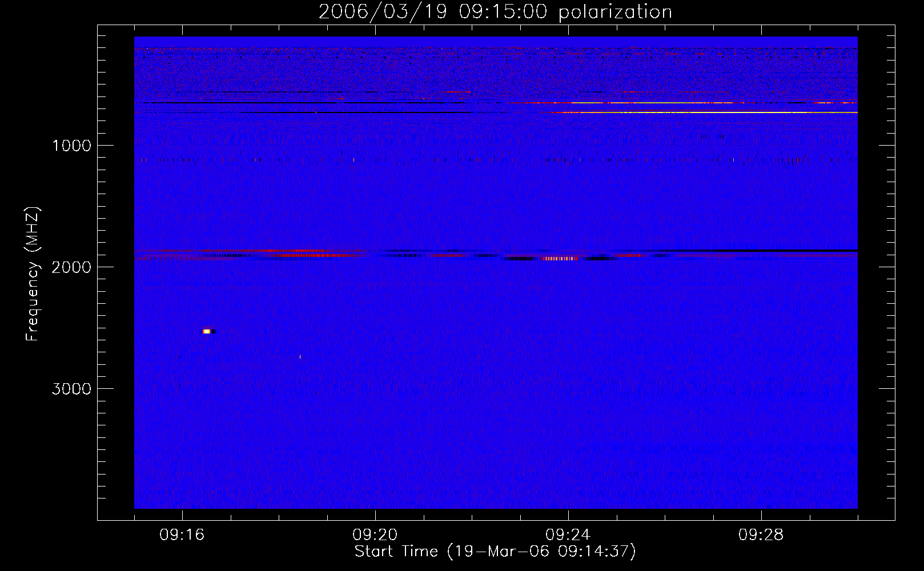Click the bright yellow burst spot near 2500 MHz
Viewport: 924px width, 571px height.
[x=207, y=331]
